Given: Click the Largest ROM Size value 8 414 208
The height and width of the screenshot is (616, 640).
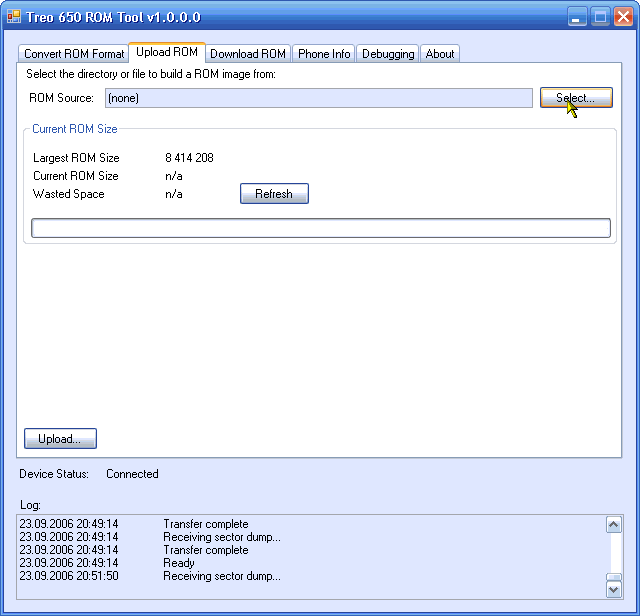Looking at the screenshot, I should click(x=189, y=158).
